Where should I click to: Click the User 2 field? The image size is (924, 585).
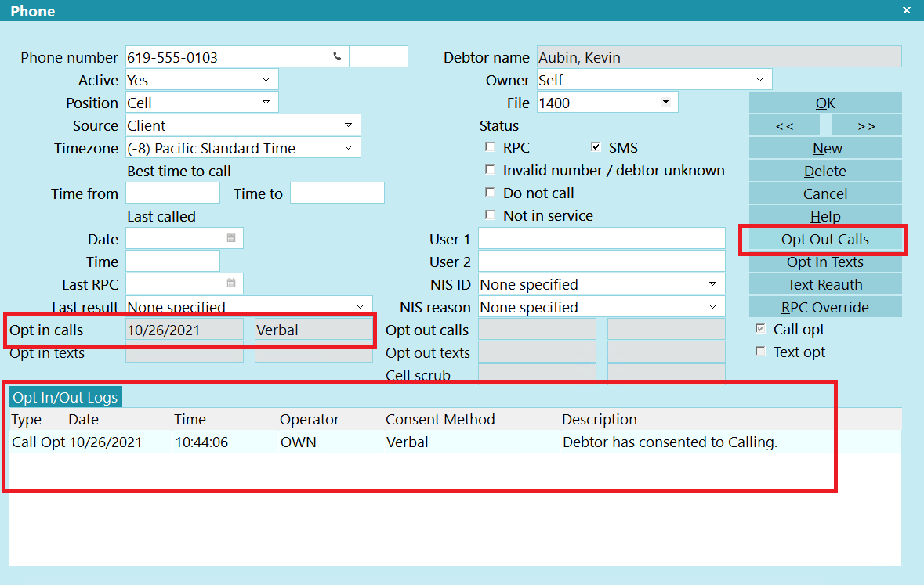pyautogui.click(x=602, y=261)
